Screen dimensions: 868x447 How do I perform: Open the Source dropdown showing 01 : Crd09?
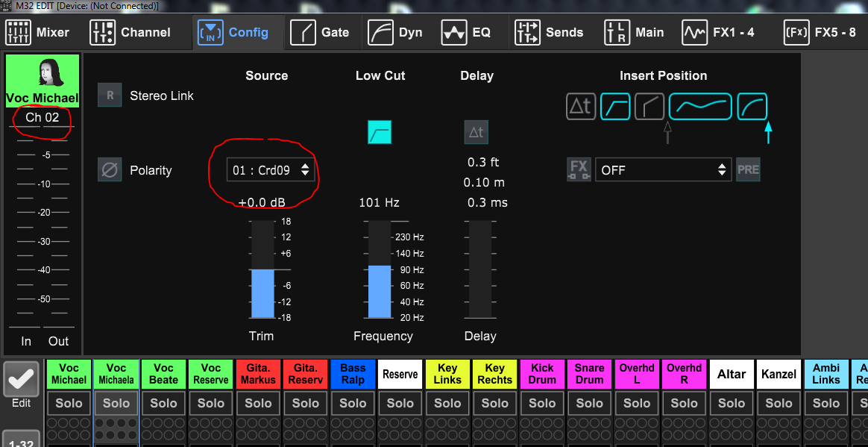coord(270,170)
